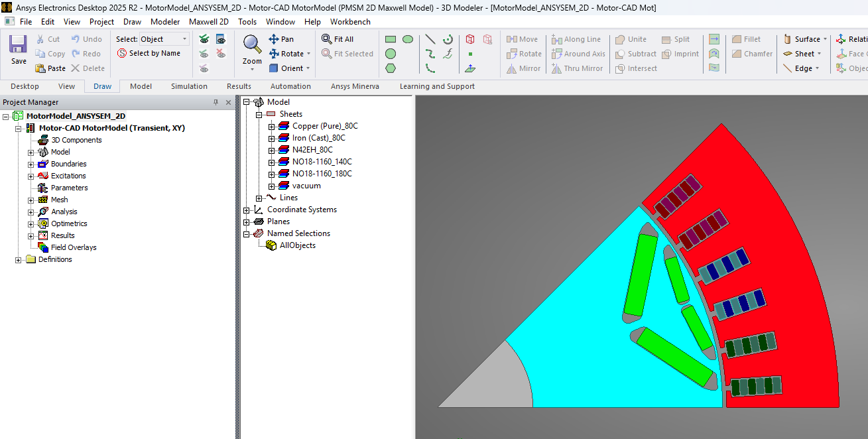Expand the N42EH_80C sheets node
868x439 pixels.
tap(271, 150)
